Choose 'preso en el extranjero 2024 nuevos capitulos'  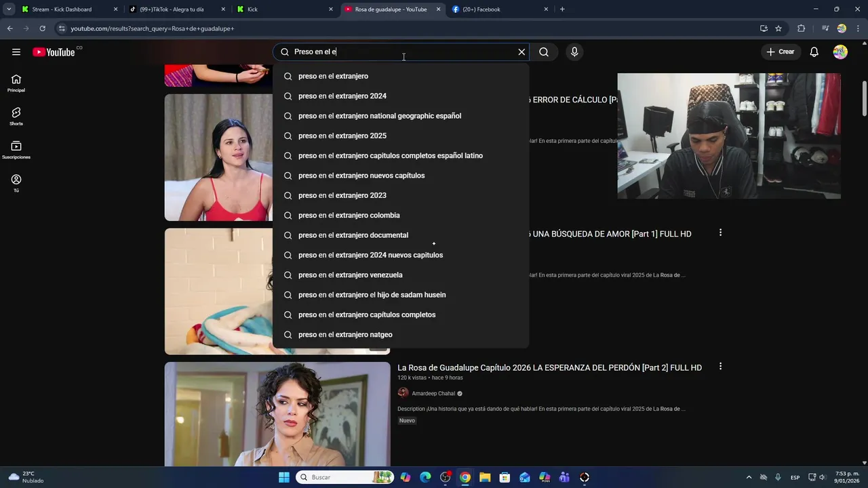click(401, 255)
